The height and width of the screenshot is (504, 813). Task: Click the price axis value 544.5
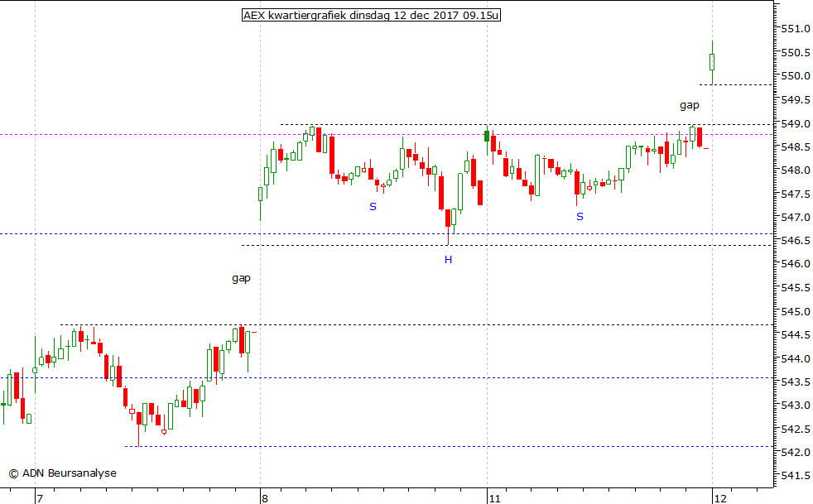[796, 335]
